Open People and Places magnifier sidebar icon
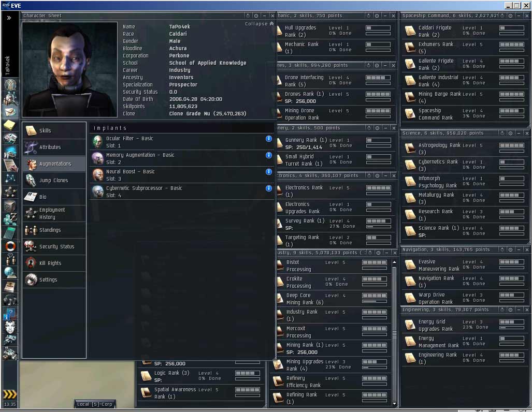Viewport: 532px width, 412px height. tap(10, 98)
